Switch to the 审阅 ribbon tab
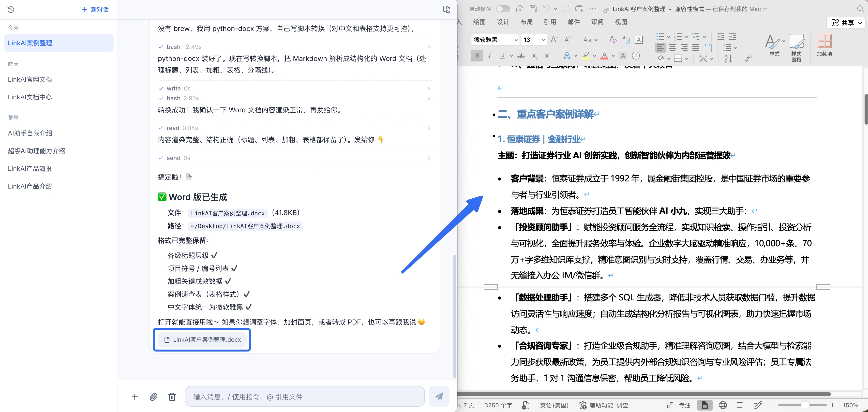 pyautogui.click(x=597, y=22)
